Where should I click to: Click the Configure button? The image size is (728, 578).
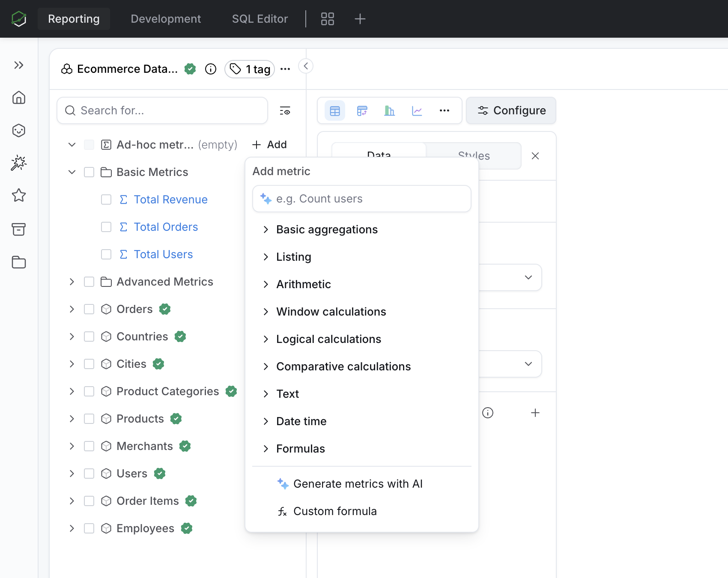[x=511, y=110]
